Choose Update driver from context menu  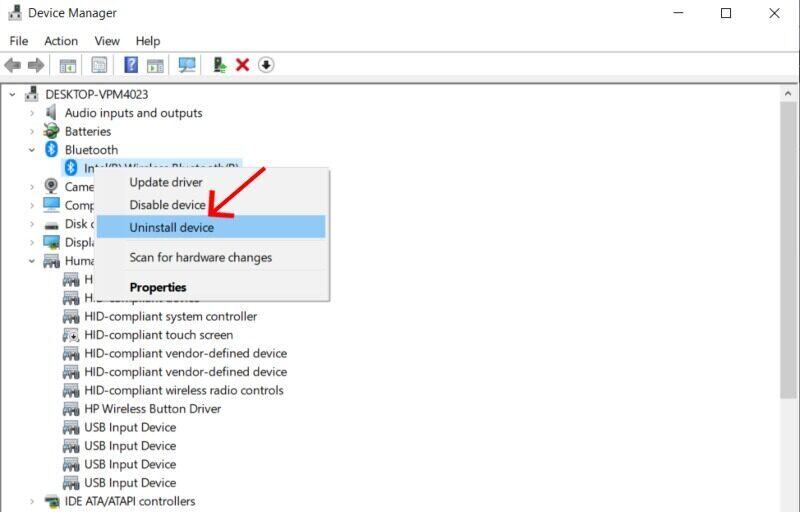click(x=211, y=182)
